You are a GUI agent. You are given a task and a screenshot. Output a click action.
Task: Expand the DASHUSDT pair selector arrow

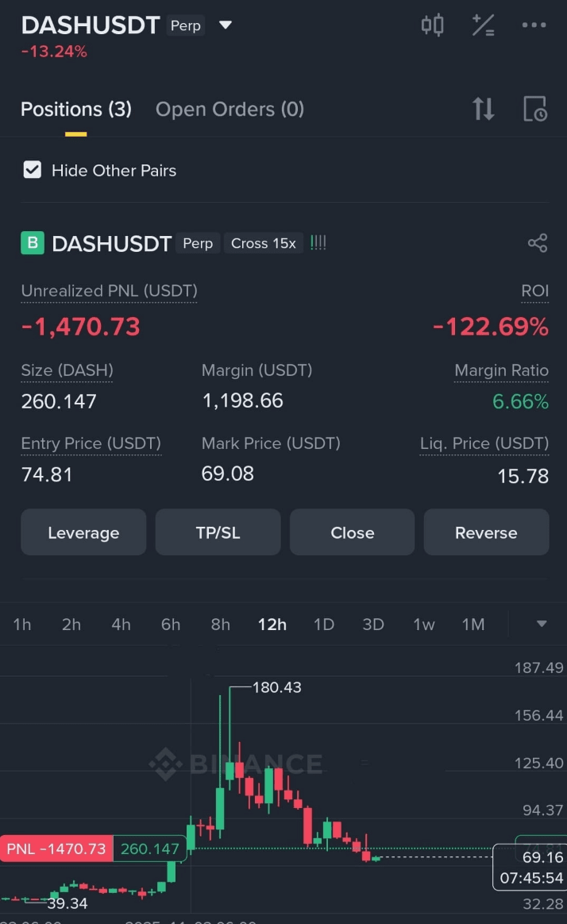(x=226, y=25)
